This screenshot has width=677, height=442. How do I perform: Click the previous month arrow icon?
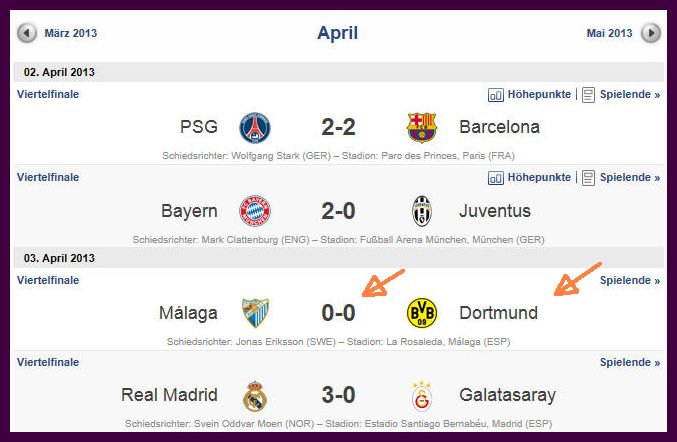[x=27, y=33]
